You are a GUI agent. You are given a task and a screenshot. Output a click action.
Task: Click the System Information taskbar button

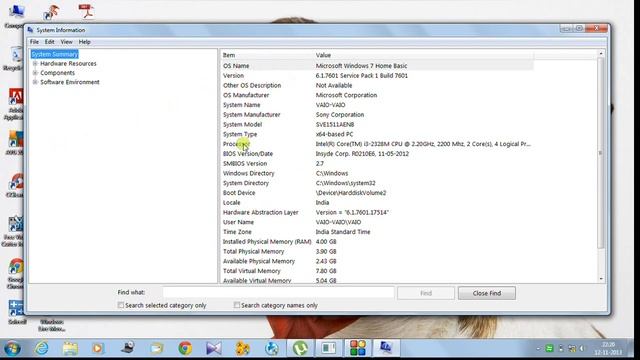[x=386, y=348]
